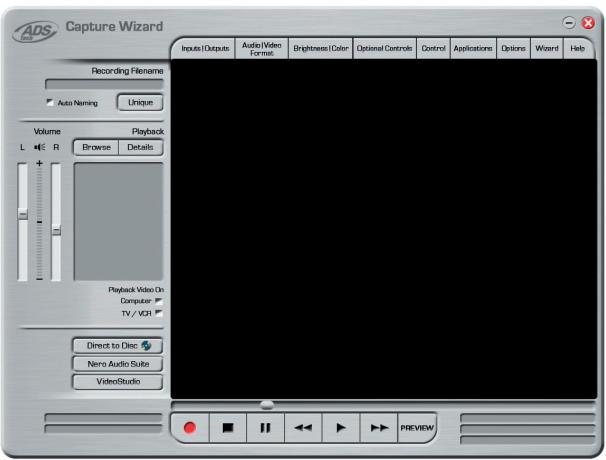Close the Capture Wizard window
This screenshot has width=606, height=460.
588,23
